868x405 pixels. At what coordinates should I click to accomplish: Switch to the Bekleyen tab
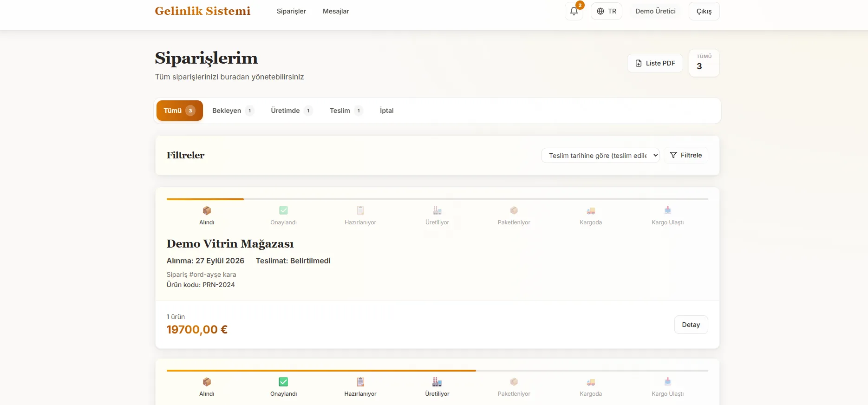pyautogui.click(x=233, y=111)
